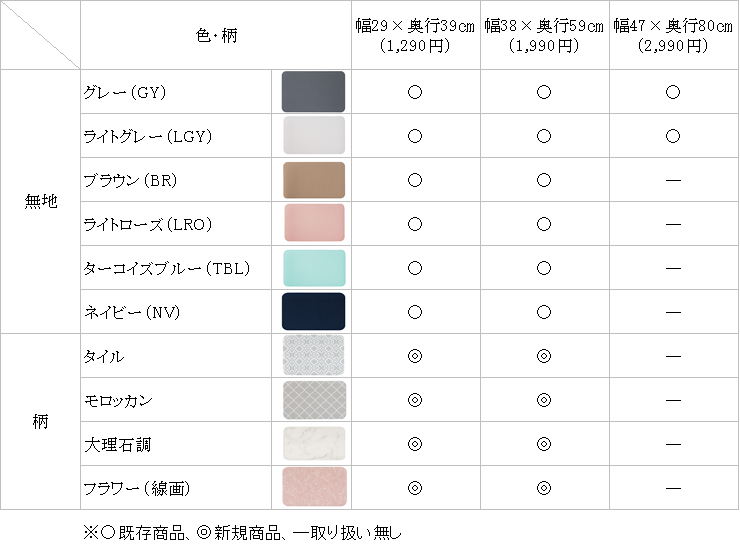This screenshot has height=555, width=740.
Task: Click the モロッカン pattern thumbnail
Action: [x=313, y=400]
